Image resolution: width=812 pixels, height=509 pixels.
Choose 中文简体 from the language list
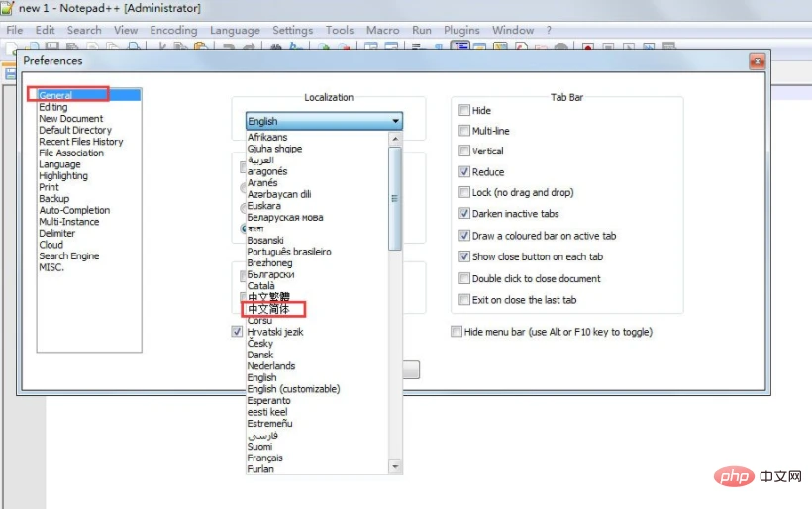[x=268, y=309]
